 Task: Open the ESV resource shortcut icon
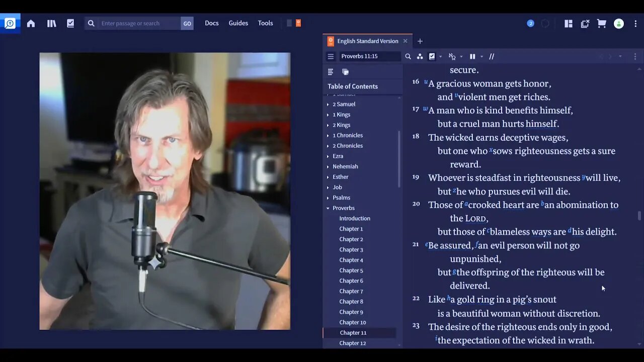(298, 23)
